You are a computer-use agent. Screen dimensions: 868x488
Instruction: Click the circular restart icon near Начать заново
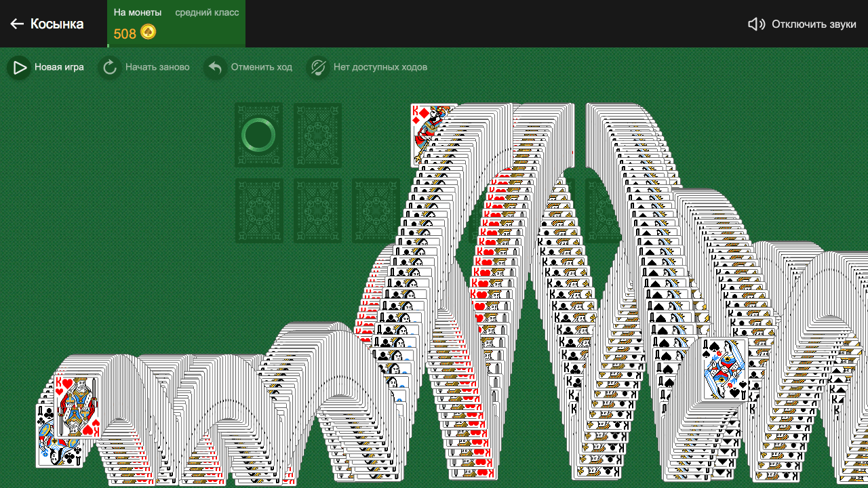109,67
